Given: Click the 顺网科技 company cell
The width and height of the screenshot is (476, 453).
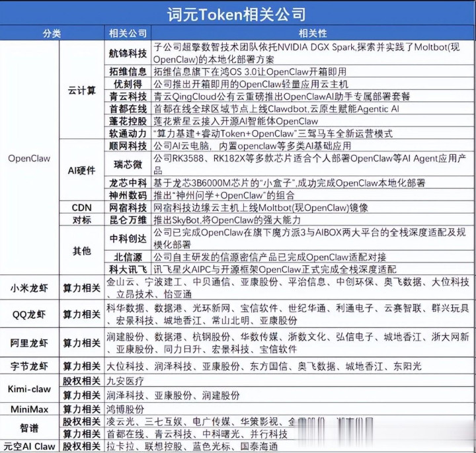Looking at the screenshot, I should click(128, 146).
